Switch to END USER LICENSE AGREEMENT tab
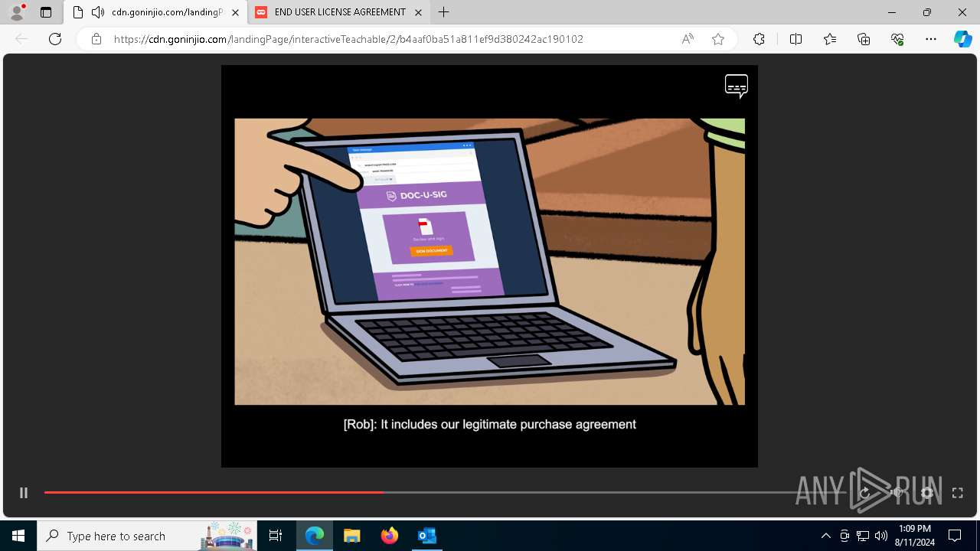 tap(338, 12)
